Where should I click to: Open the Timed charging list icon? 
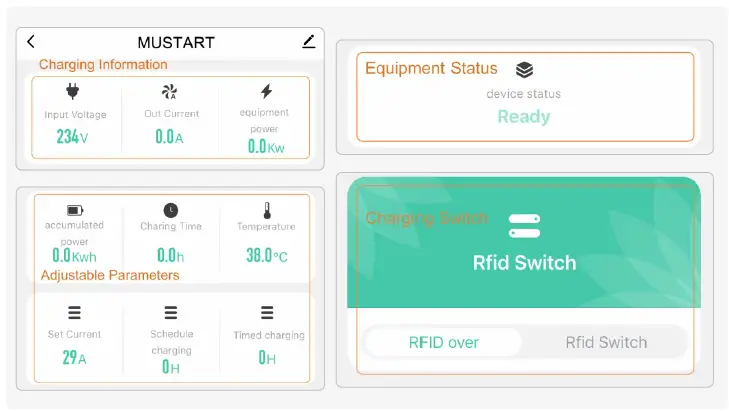click(267, 312)
